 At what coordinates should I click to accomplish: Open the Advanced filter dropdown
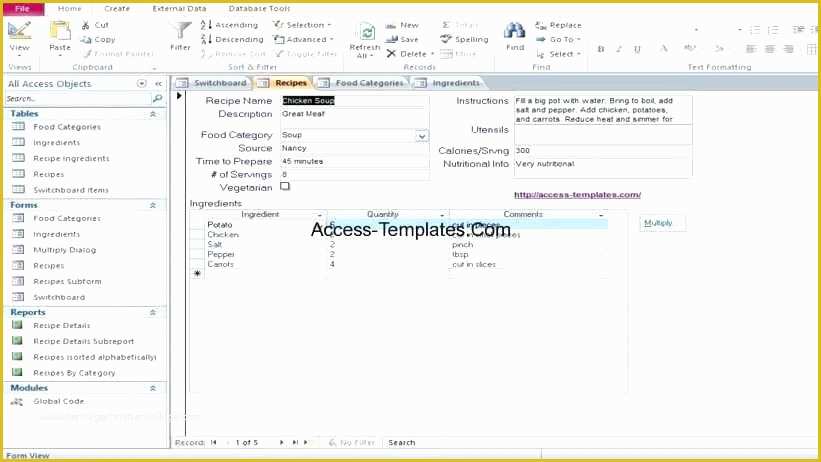click(x=304, y=39)
